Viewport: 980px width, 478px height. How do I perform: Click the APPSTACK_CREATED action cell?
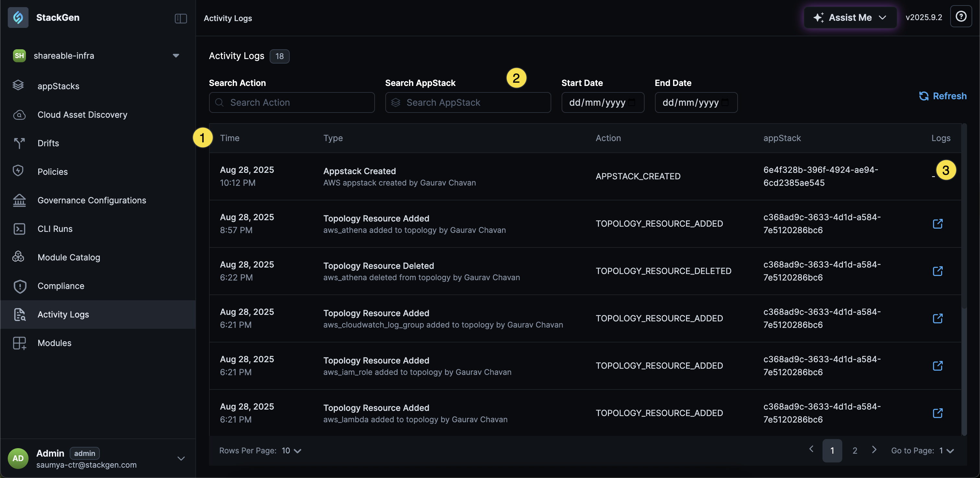[638, 176]
